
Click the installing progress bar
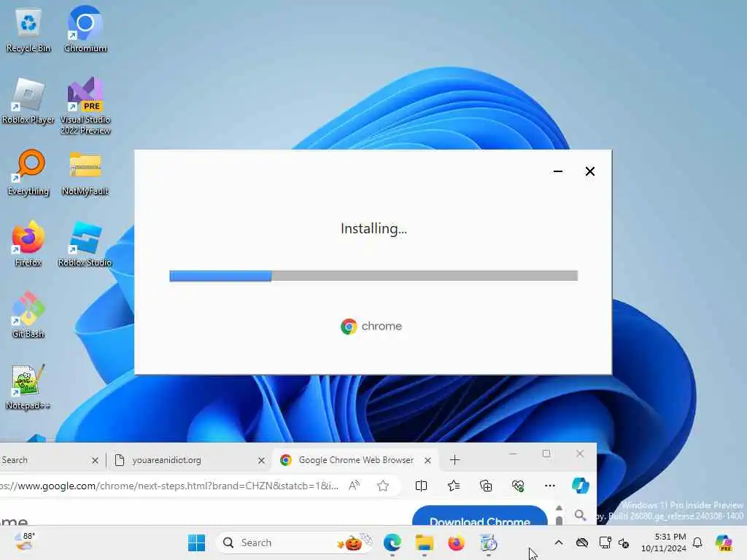tap(373, 276)
